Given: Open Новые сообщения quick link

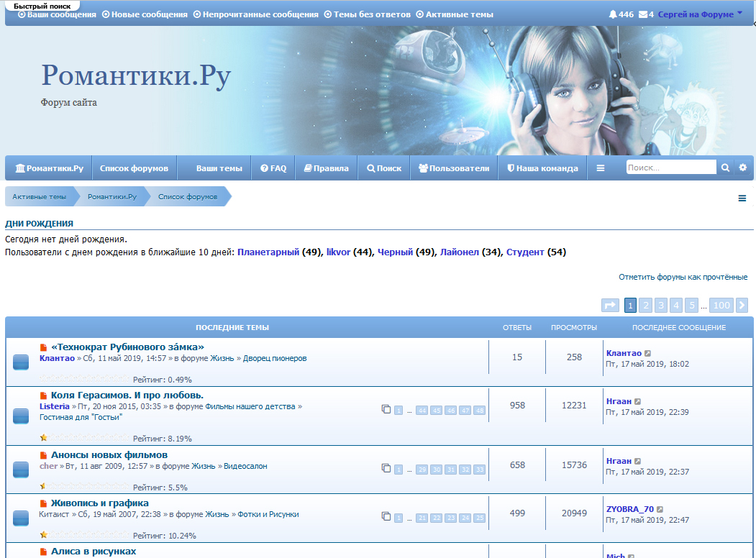Looking at the screenshot, I should point(145,14).
